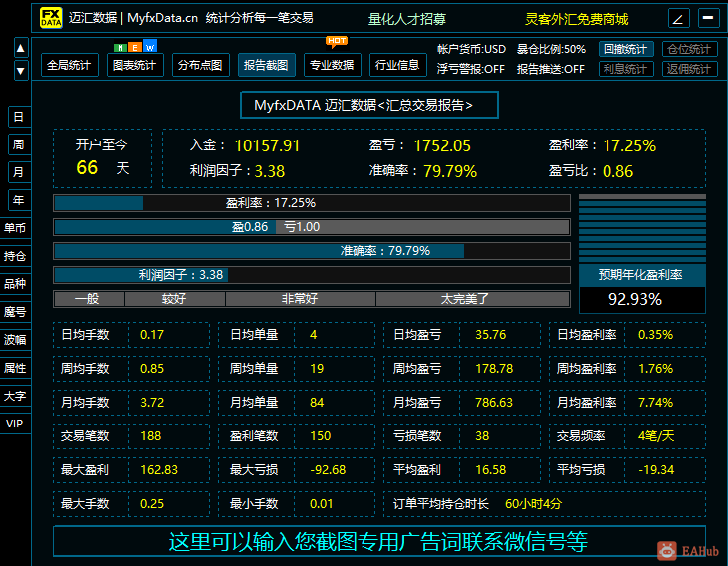
Task: Open 持仓 in sidebar
Action: [x=15, y=256]
